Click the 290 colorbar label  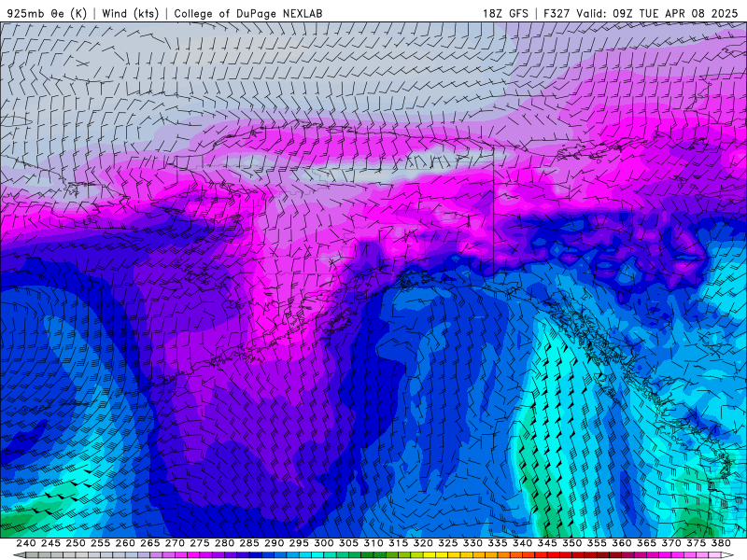pos(274,543)
